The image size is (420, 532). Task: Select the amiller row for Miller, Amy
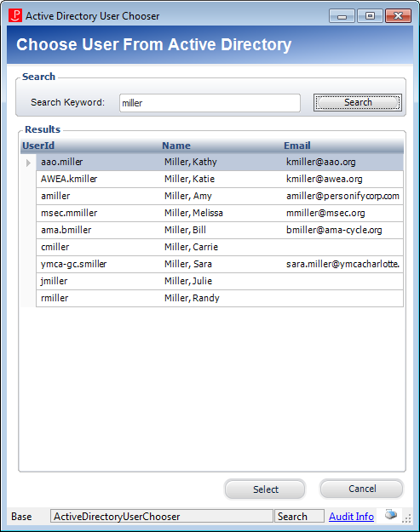(220, 196)
